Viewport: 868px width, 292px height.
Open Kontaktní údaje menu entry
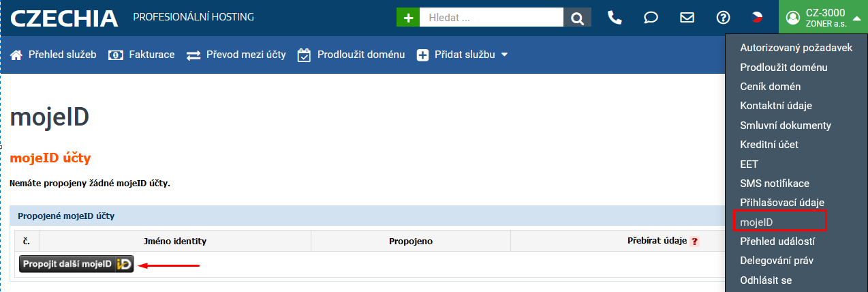coord(776,106)
